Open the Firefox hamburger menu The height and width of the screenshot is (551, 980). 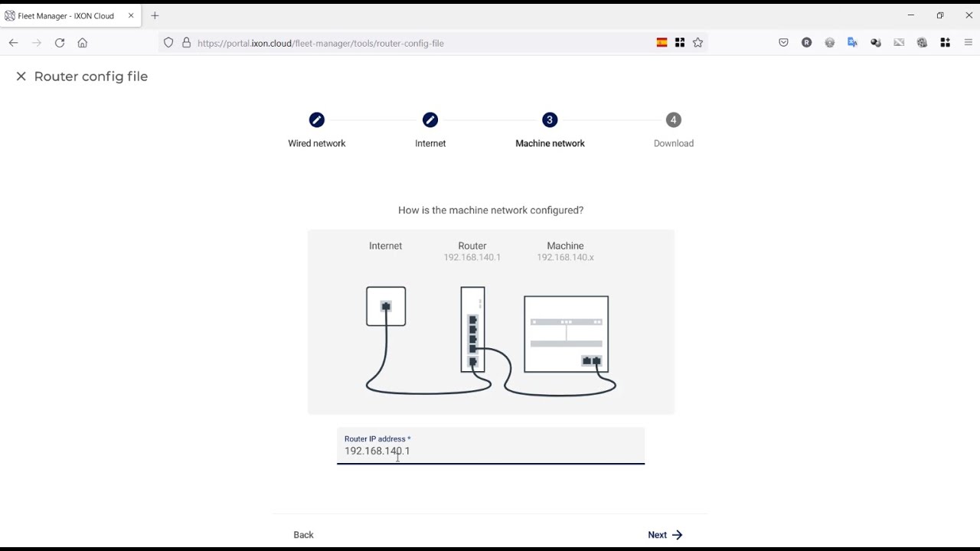pyautogui.click(x=969, y=43)
